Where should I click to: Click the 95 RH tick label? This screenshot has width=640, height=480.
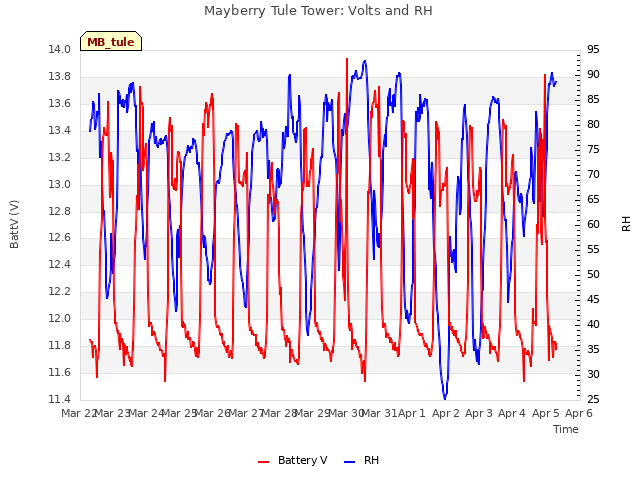[593, 50]
